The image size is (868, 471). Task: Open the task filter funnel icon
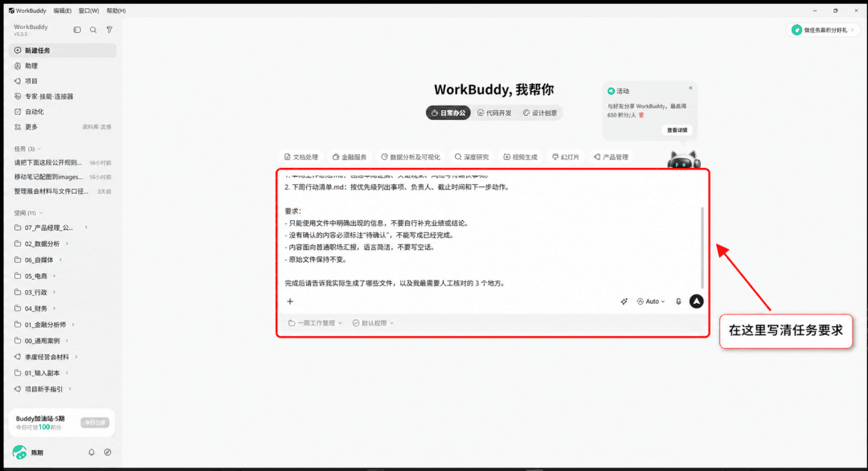click(109, 30)
